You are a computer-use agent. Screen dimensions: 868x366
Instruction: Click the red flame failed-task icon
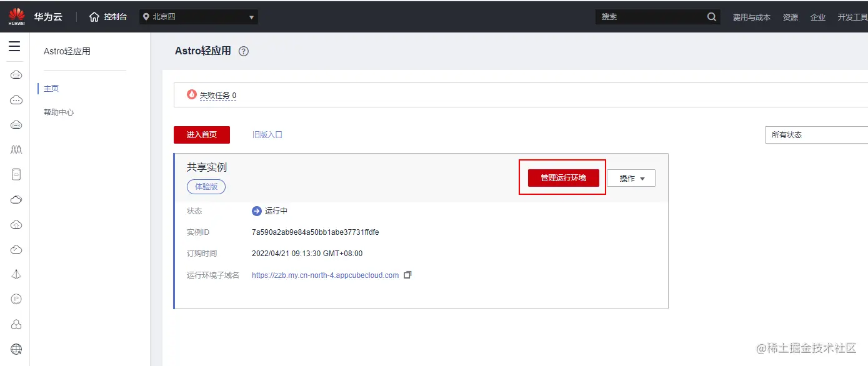coord(192,95)
